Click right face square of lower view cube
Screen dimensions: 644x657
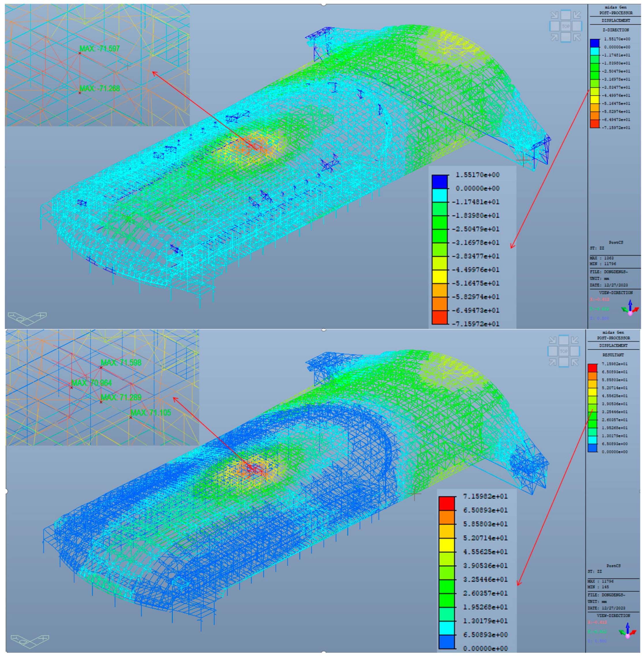575,351
